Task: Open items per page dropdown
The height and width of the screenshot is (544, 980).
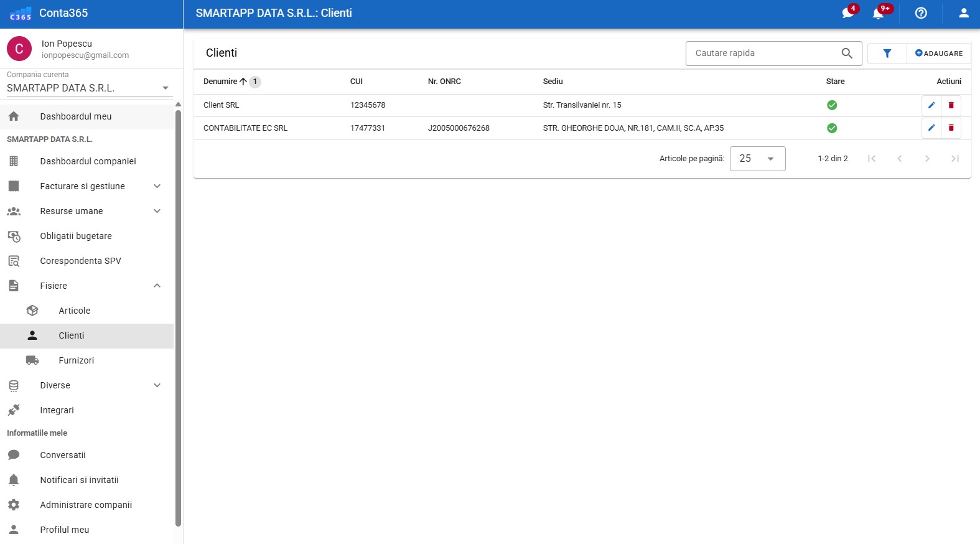Action: (757, 159)
